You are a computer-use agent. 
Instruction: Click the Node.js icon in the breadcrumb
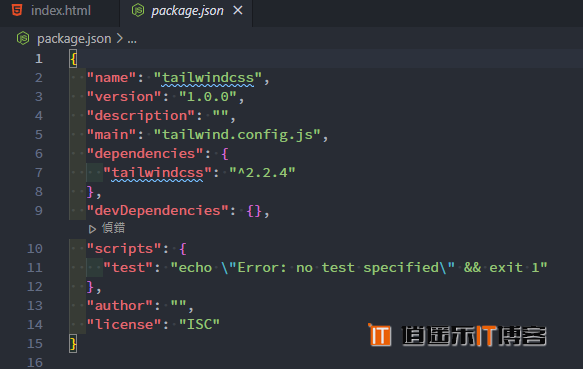pyautogui.click(x=23, y=38)
